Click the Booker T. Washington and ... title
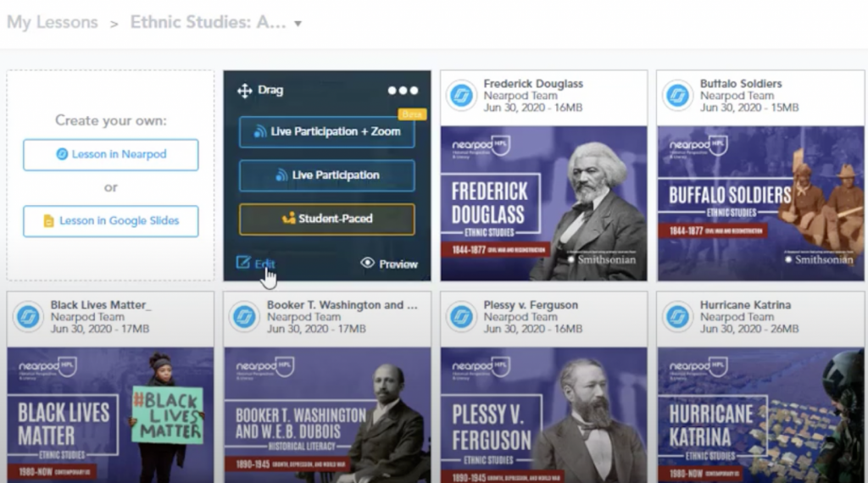 tap(342, 305)
